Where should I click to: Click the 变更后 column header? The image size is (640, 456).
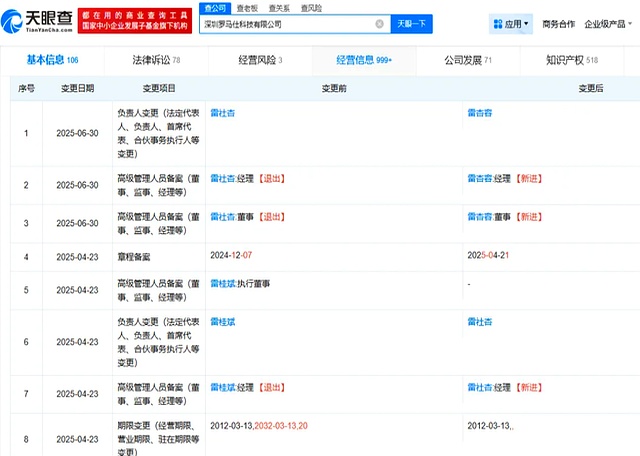coord(591,88)
